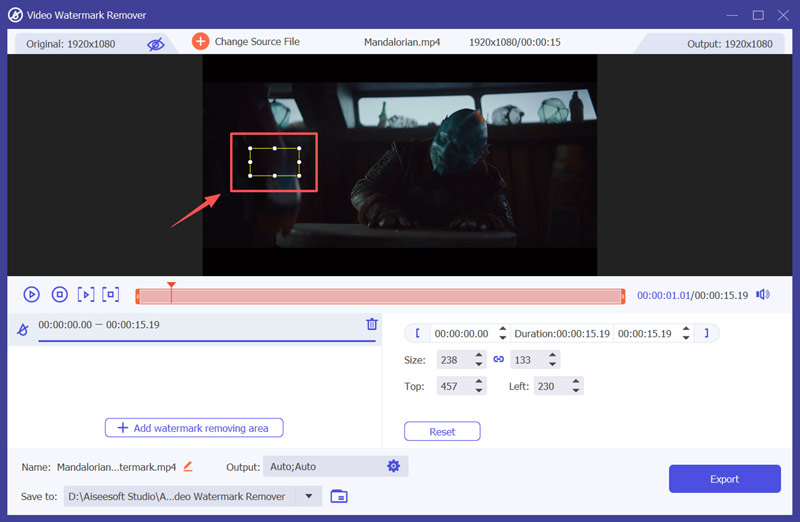Click the Save to folder path field
800x522 pixels.
[x=180, y=496]
